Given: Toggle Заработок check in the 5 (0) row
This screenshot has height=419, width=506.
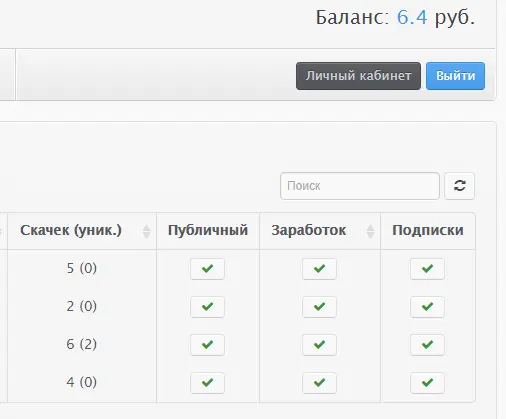Looking at the screenshot, I should (x=319, y=269).
